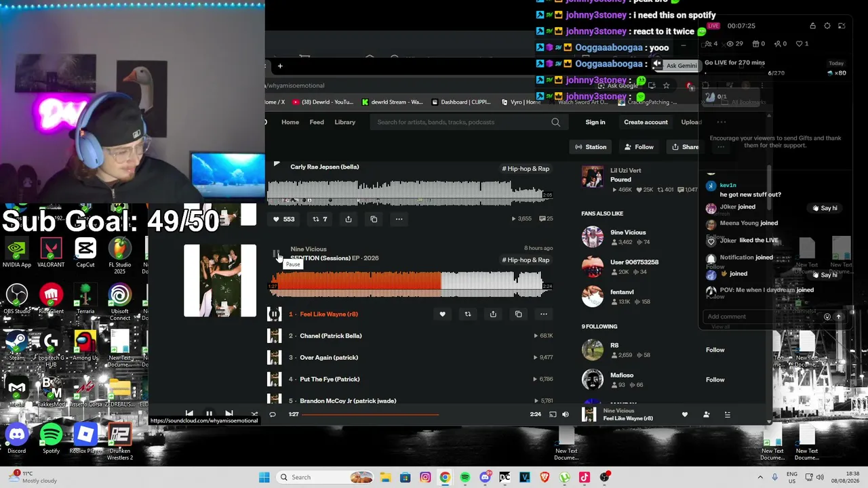The height and width of the screenshot is (488, 868).
Task: Pause the SEDITION (Sessions) EP playback
Action: [276, 254]
